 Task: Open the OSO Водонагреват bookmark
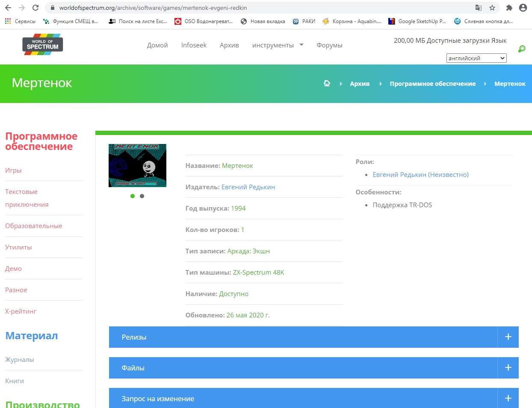[204, 21]
